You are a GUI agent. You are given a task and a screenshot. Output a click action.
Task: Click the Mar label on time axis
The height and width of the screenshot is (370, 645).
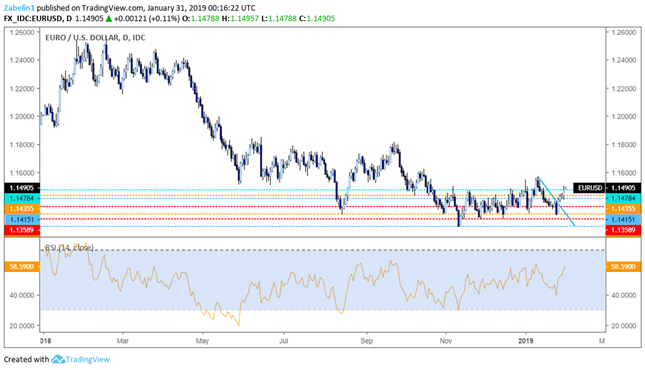(x=123, y=341)
